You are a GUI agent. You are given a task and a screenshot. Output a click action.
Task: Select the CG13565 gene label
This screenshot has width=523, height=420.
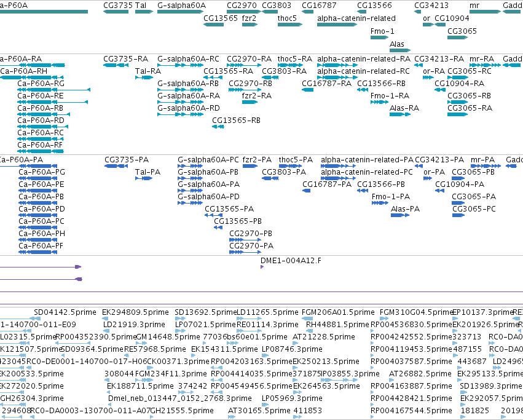point(221,18)
